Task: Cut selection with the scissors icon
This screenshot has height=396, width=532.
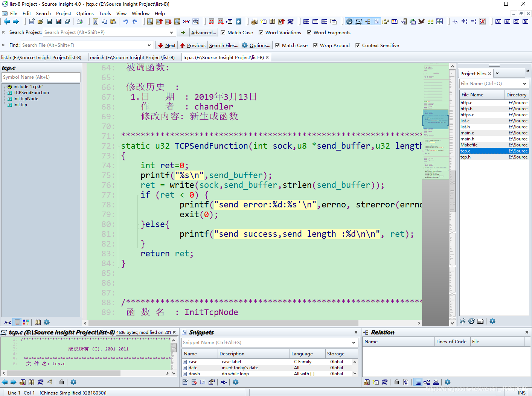Action: [96, 22]
